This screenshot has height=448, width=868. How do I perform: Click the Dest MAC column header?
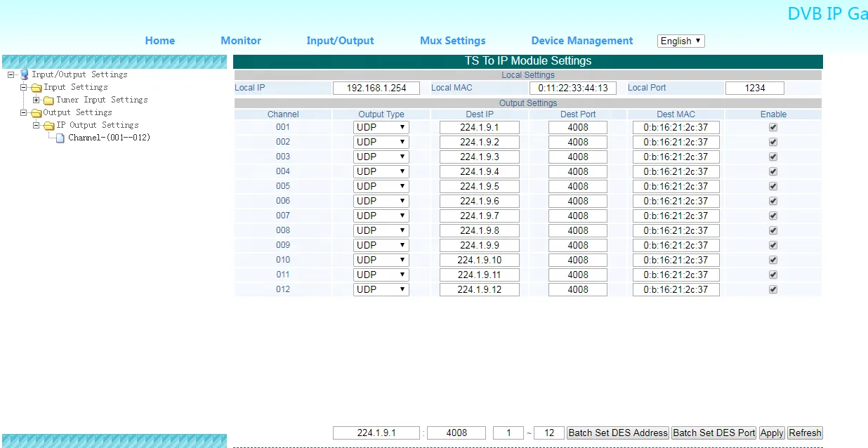click(x=676, y=114)
